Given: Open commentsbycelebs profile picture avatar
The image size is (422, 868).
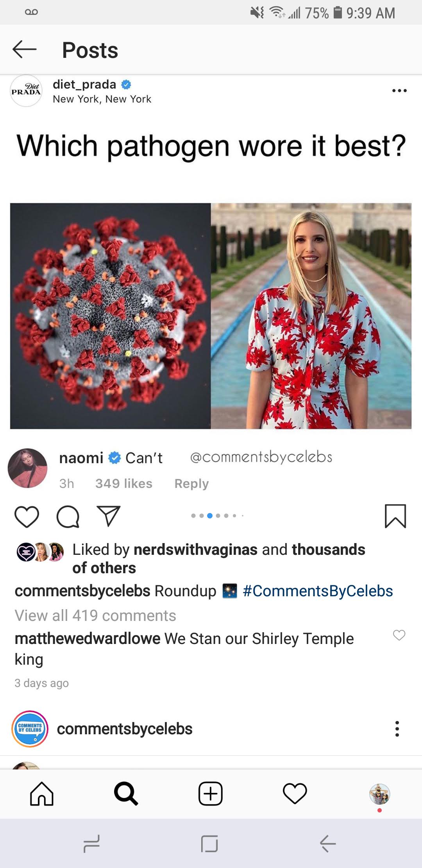Looking at the screenshot, I should (30, 729).
